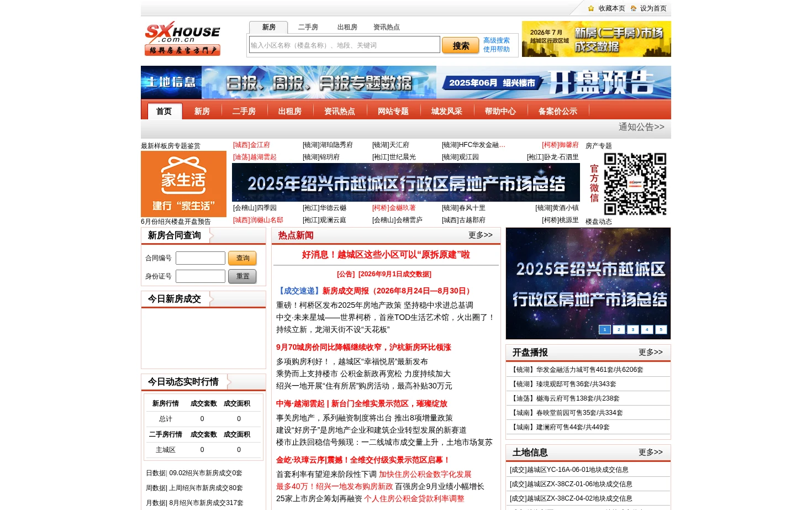Open [迪荡]越湖雲起 listing link
Viewport: 812px width, 510px height.
255,157
